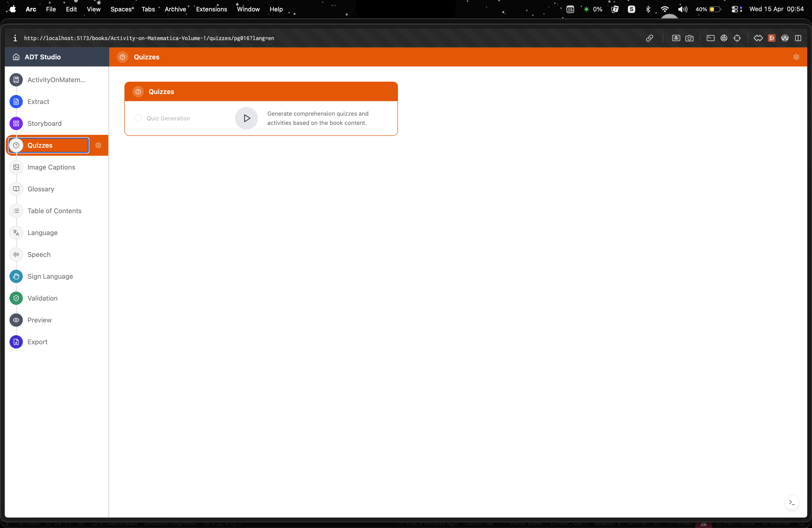Open the Storyboard grid icon
The height and width of the screenshot is (528, 812).
tap(16, 123)
